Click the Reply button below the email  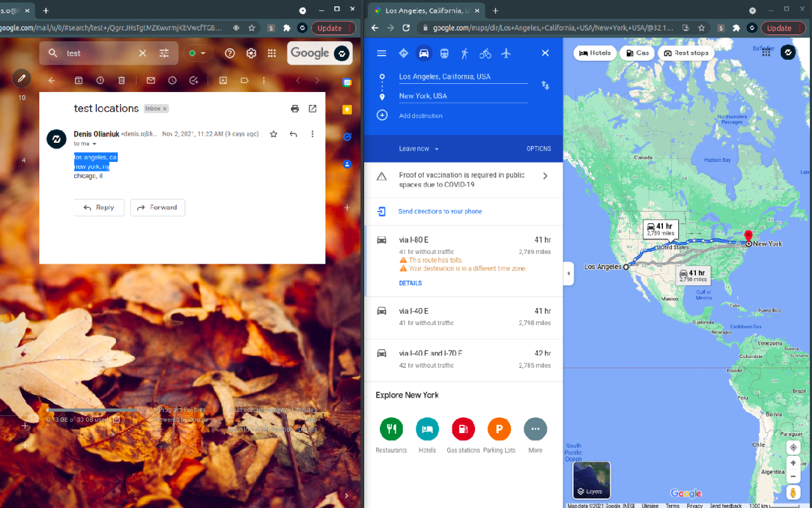coord(99,208)
